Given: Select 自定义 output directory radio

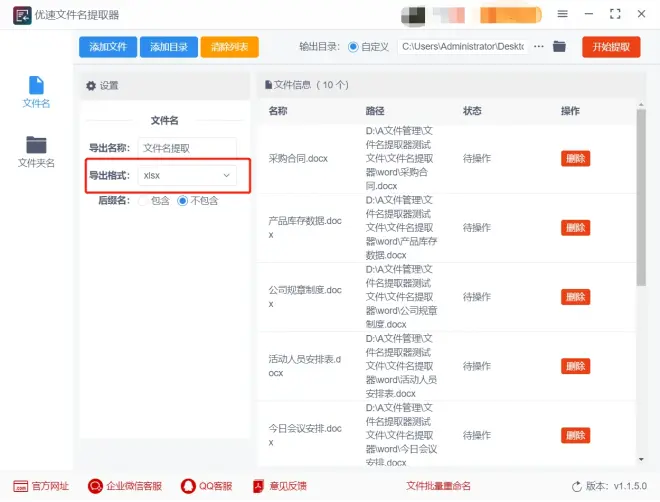Looking at the screenshot, I should 352,47.
